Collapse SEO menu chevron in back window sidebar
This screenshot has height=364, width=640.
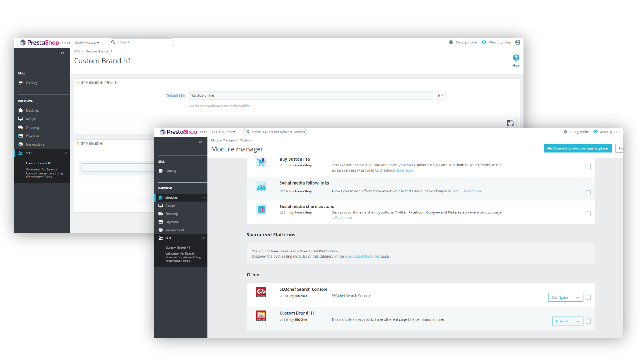click(66, 153)
